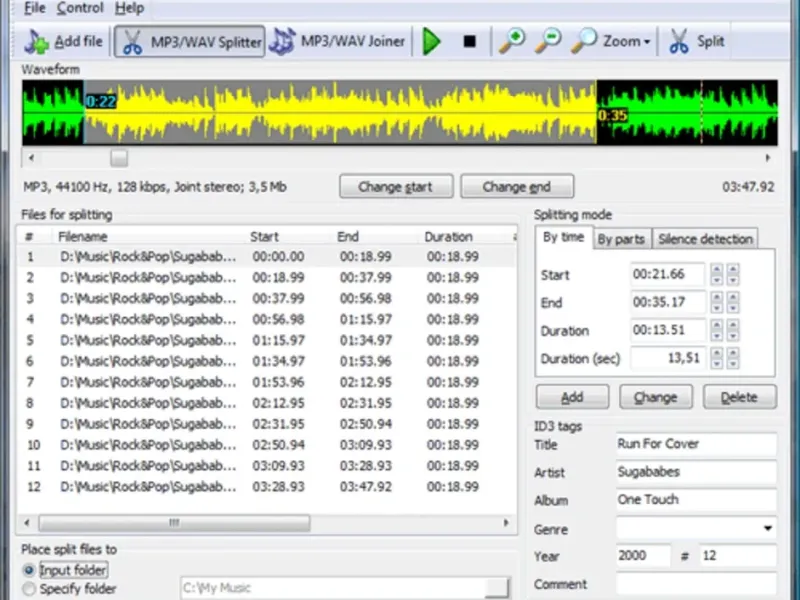Screen dimensions: 800x600
Task: Click the Title field Run For Cover
Action: click(696, 444)
